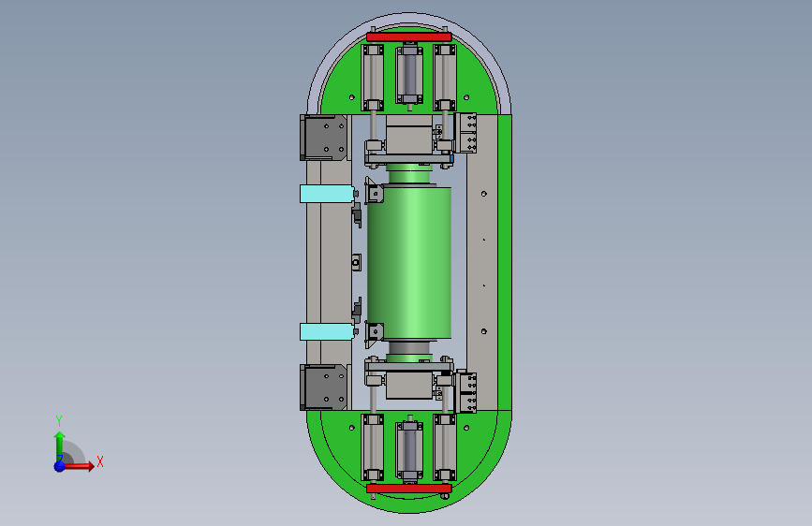Pick the top center pneumatic cylinder
The width and height of the screenshot is (812, 526).
coord(409,75)
